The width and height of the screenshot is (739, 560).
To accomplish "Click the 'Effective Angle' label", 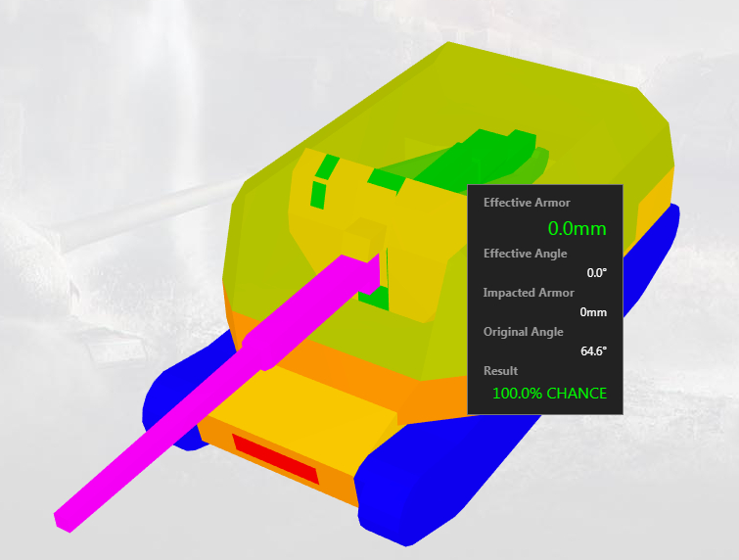I will click(x=525, y=254).
